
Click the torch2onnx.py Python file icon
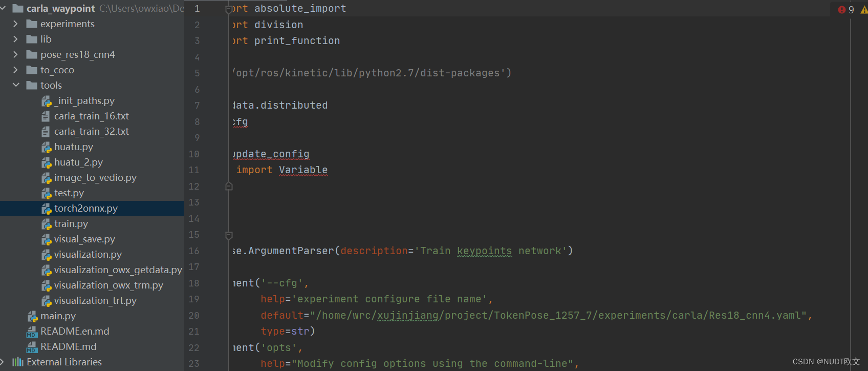(47, 209)
